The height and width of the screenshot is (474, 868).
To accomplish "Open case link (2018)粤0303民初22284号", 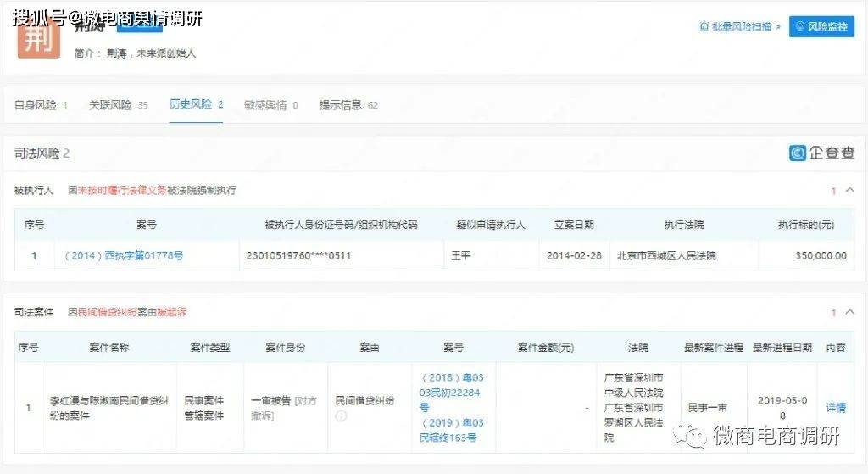I will click(451, 392).
